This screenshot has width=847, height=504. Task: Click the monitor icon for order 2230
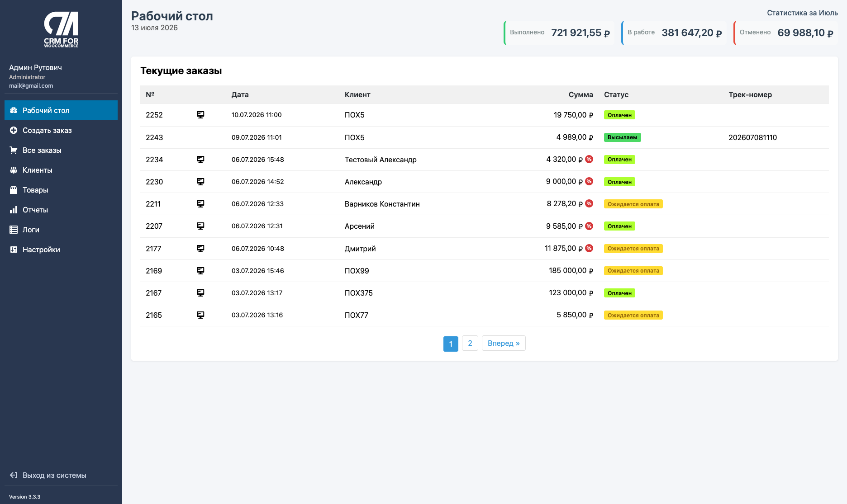pos(200,182)
